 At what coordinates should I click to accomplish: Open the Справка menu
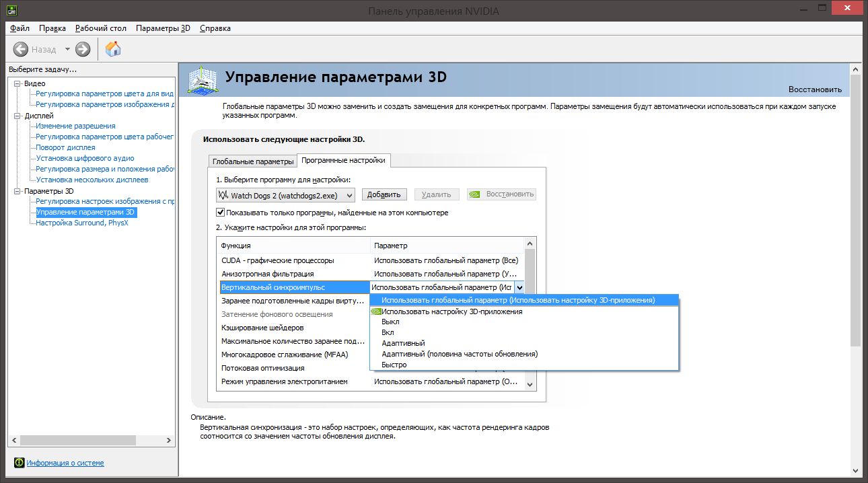(x=215, y=28)
